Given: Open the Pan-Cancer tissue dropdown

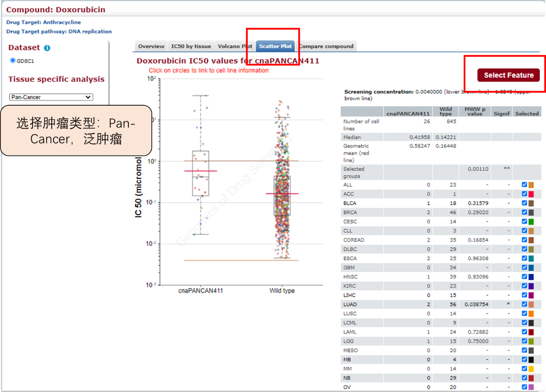Looking at the screenshot, I should tap(51, 97).
